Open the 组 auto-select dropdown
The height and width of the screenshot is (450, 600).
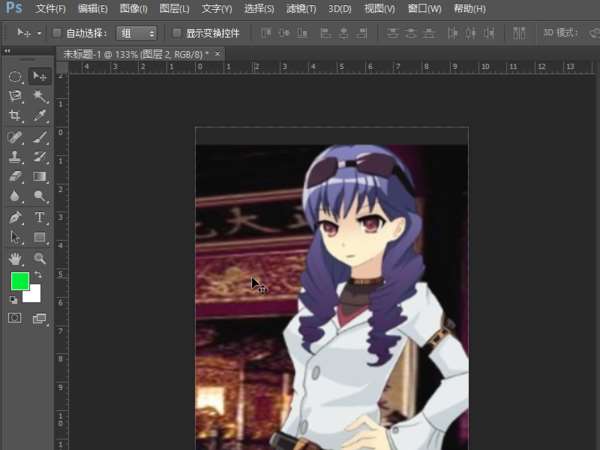point(137,33)
